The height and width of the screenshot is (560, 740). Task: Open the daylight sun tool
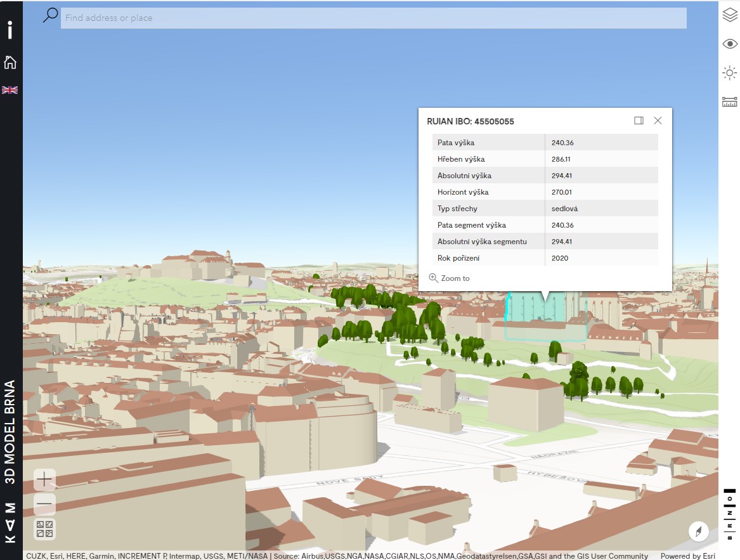[x=730, y=73]
